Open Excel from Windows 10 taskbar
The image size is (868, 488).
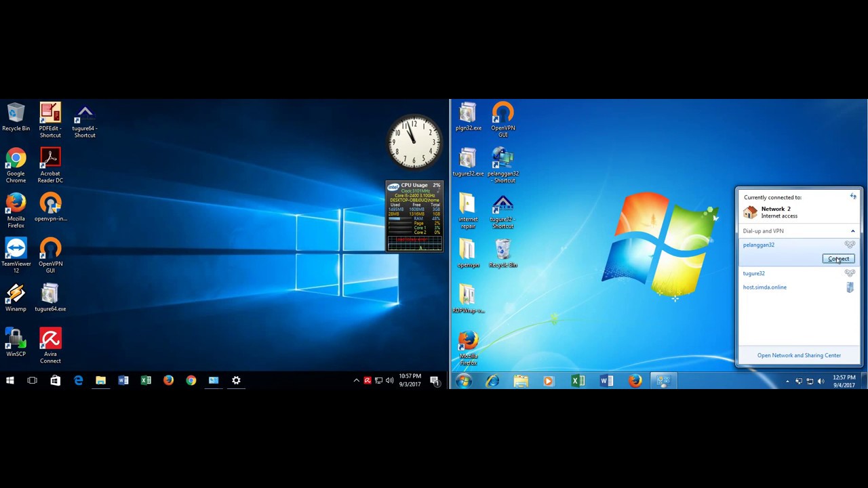point(146,380)
